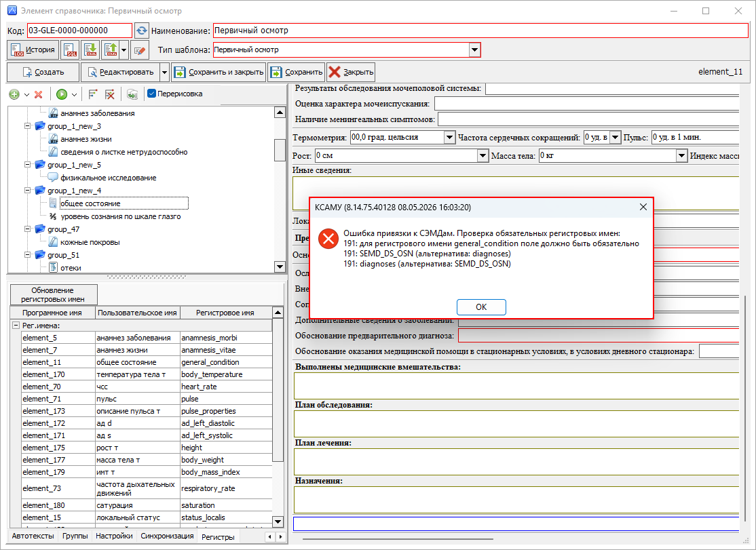Click into the Наименование input field
Screen dimensions: 756x550
pyautogui.click(x=480, y=31)
